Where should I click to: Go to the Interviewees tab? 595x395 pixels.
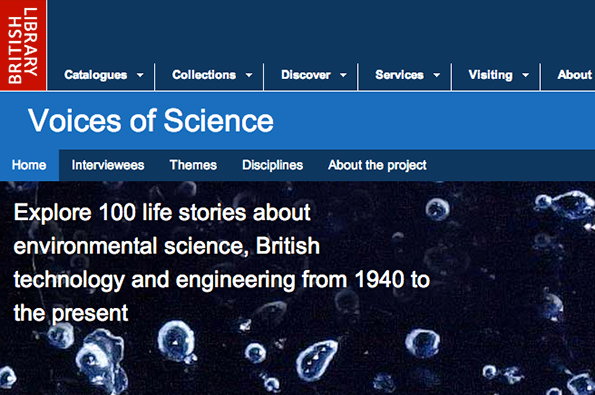pyautogui.click(x=108, y=165)
